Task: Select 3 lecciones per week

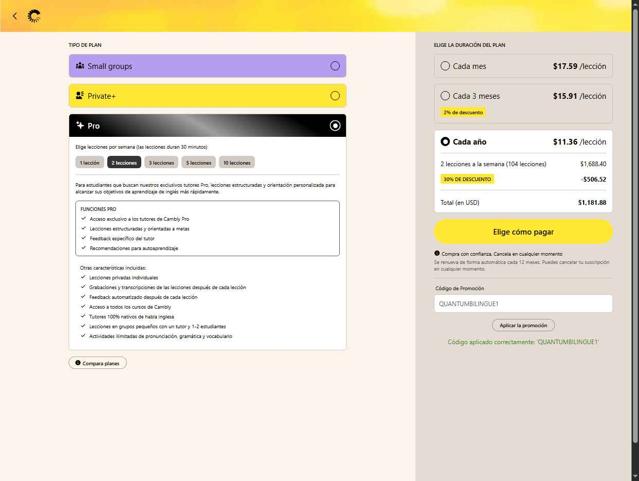Action: click(161, 162)
